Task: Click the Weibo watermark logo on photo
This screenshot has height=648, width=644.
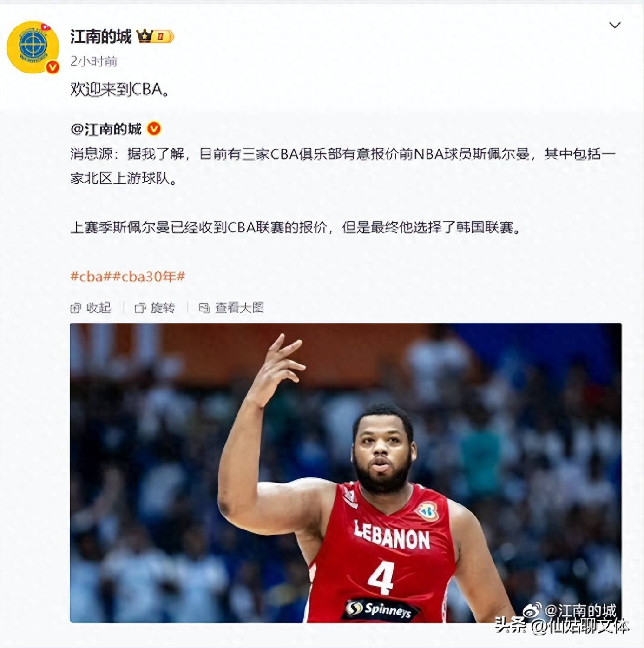Action: tap(532, 611)
